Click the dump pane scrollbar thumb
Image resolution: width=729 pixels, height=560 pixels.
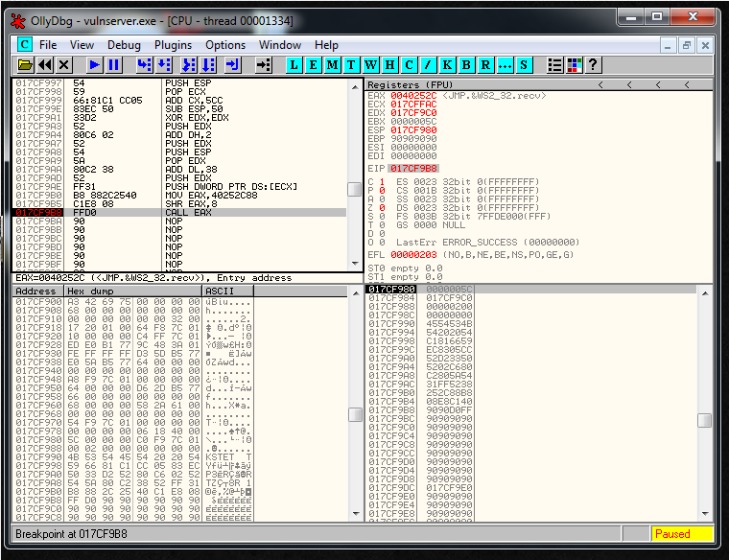click(355, 414)
